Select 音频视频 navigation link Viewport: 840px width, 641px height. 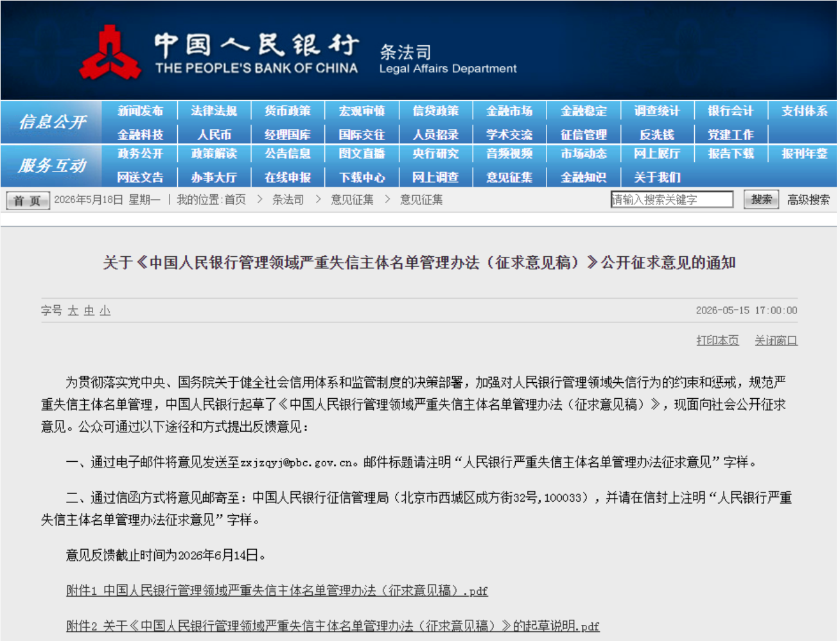[509, 154]
